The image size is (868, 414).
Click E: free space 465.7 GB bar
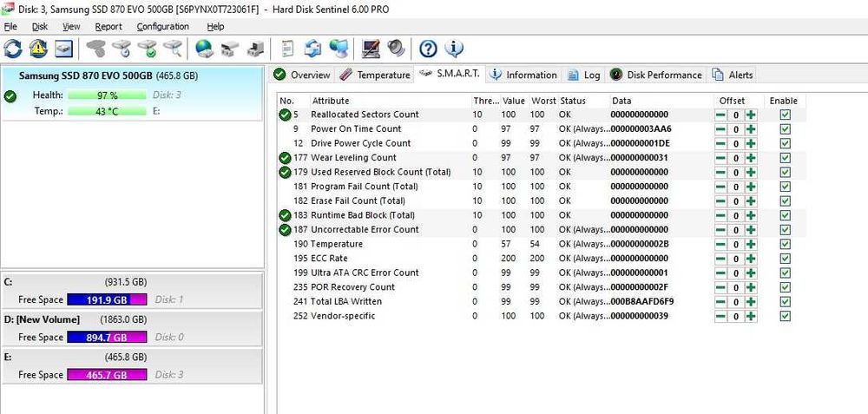point(107,375)
